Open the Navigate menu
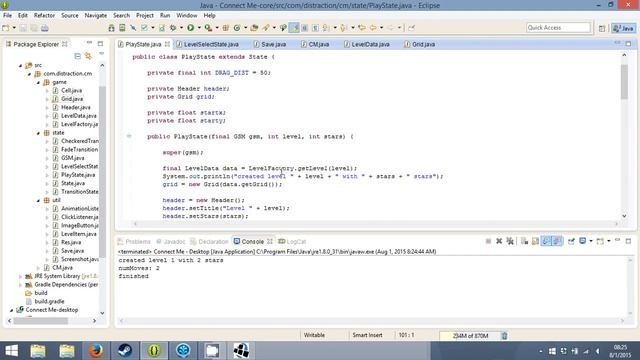640x360 pixels. [x=96, y=16]
